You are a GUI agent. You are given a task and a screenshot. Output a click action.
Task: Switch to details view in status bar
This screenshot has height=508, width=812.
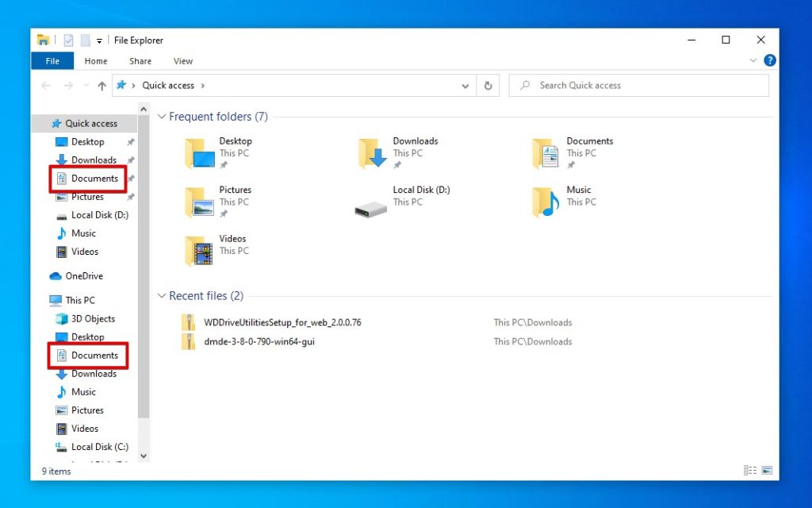[x=750, y=470]
